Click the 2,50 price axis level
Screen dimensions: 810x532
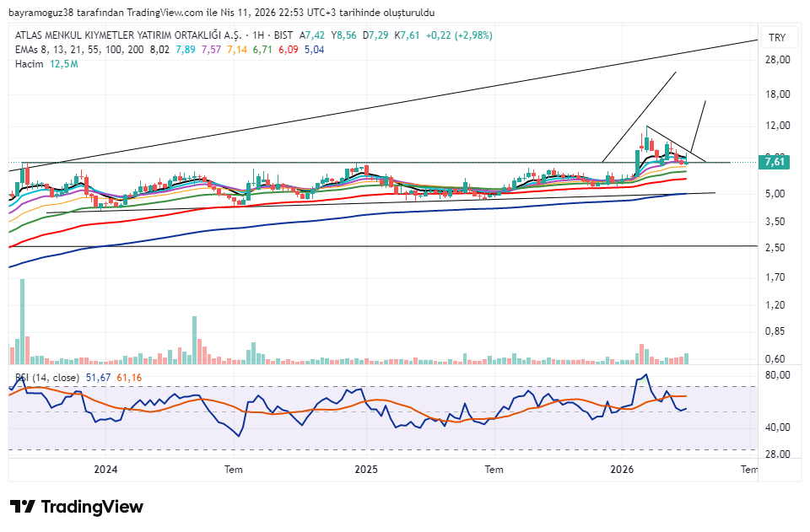point(776,248)
